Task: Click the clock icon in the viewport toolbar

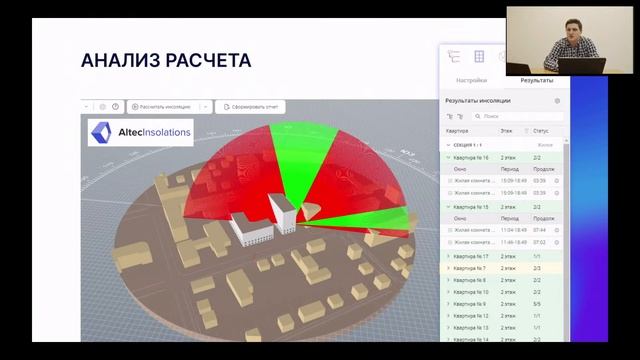Action: pyautogui.click(x=116, y=107)
